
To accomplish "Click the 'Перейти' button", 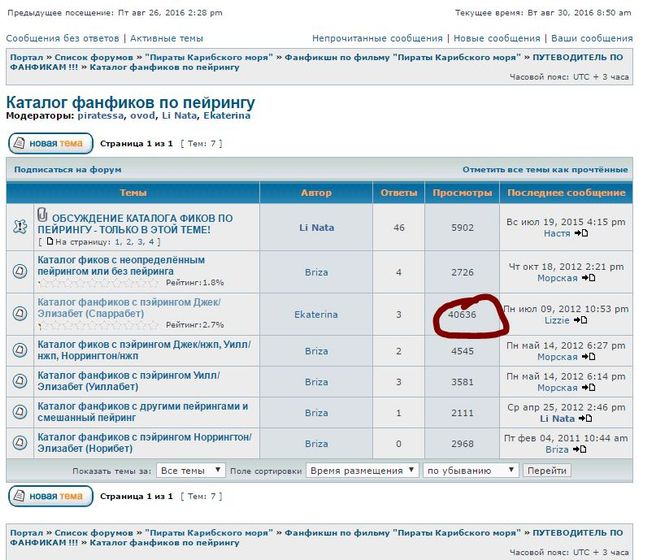I will click(547, 470).
